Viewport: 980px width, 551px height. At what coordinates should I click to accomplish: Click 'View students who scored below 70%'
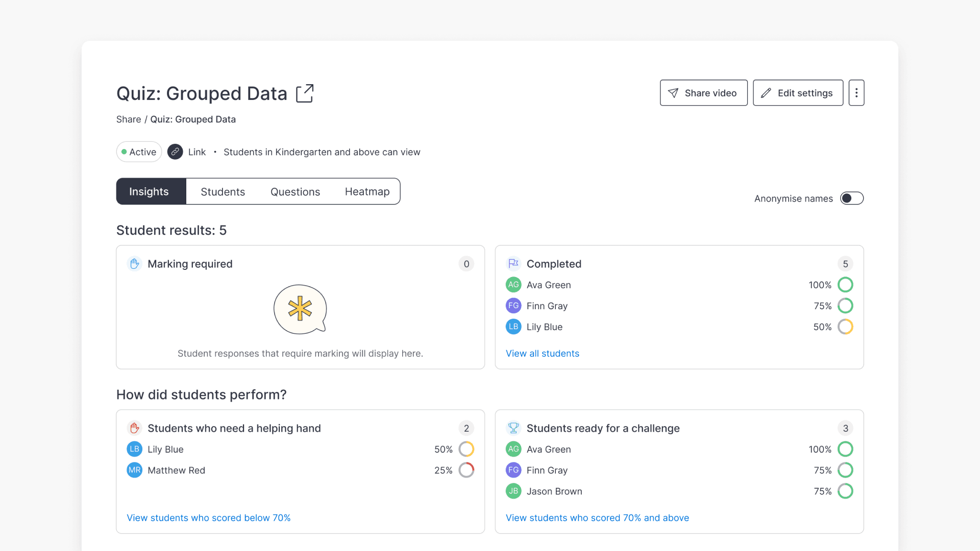(x=208, y=517)
